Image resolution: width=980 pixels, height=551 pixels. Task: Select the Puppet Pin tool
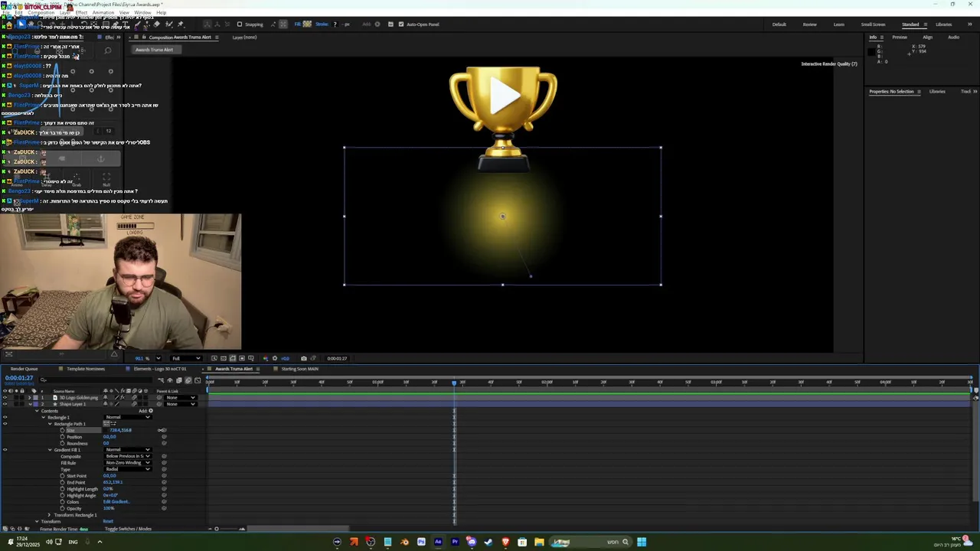tap(181, 24)
